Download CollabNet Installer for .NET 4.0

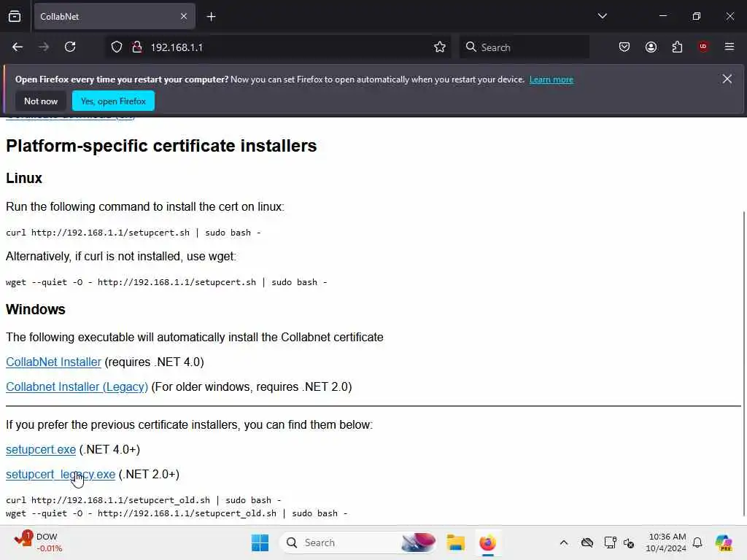(x=53, y=362)
